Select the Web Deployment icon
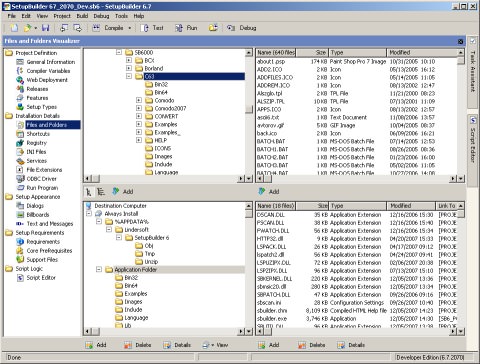Screen dimensions: 480x364 [x=20, y=80]
